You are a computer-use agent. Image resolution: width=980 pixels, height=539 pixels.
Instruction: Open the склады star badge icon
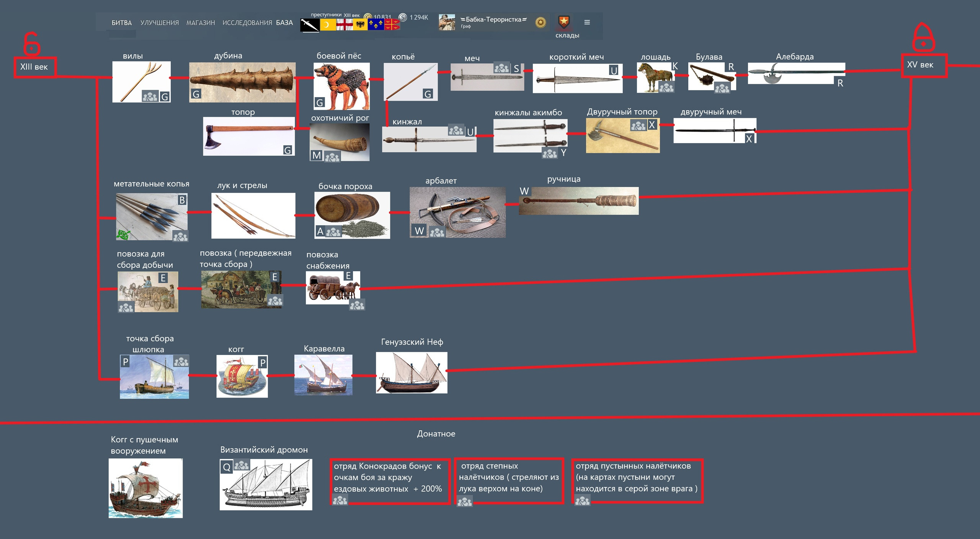563,22
